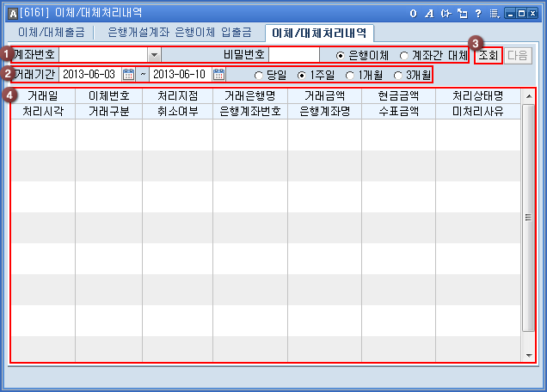Select the 계좌간 대체 radio button

coord(404,55)
